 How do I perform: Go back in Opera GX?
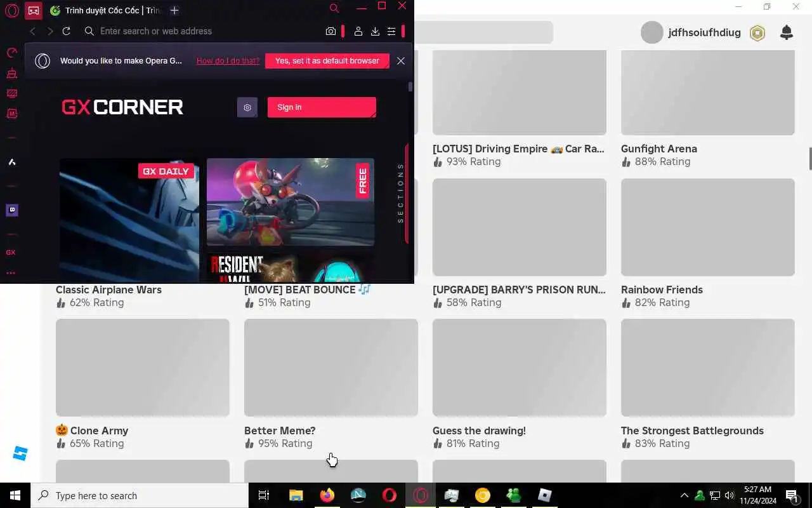(x=33, y=31)
